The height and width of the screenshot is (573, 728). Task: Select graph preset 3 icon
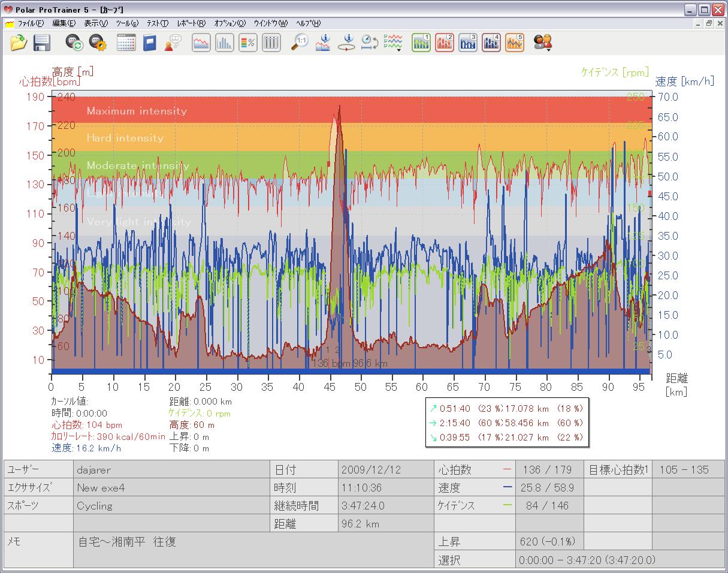pos(468,43)
